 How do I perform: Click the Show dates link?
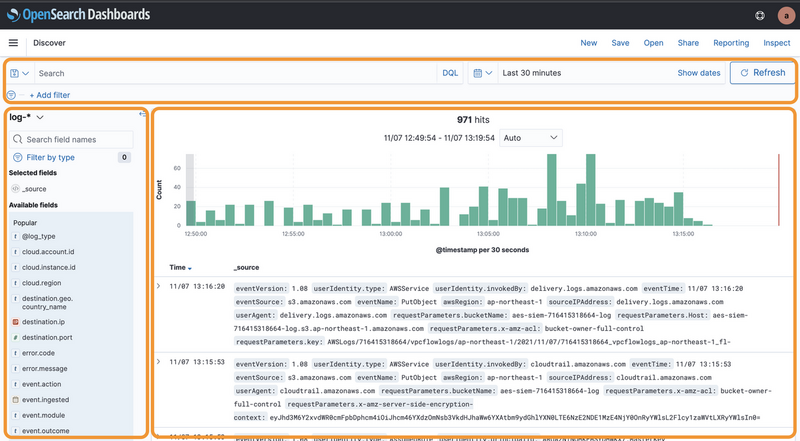pyautogui.click(x=698, y=73)
